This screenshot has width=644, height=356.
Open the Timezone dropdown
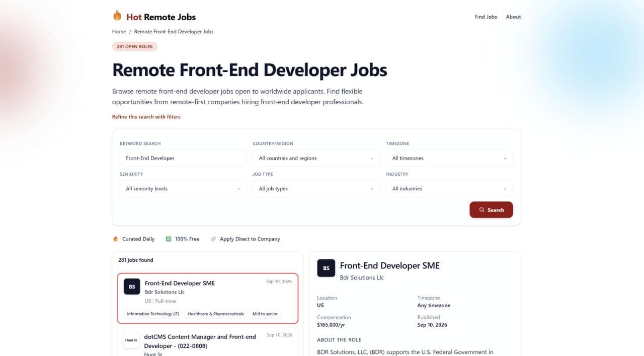449,158
